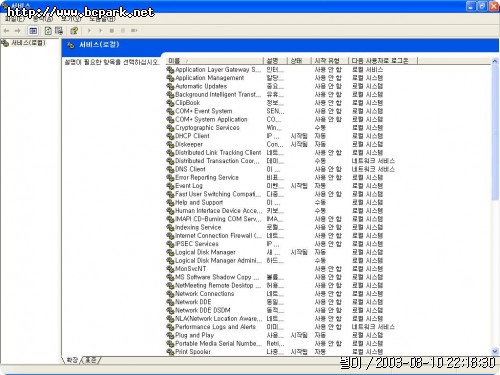
Task: Click gear icon beside Application Layer Gateway
Action: point(170,70)
